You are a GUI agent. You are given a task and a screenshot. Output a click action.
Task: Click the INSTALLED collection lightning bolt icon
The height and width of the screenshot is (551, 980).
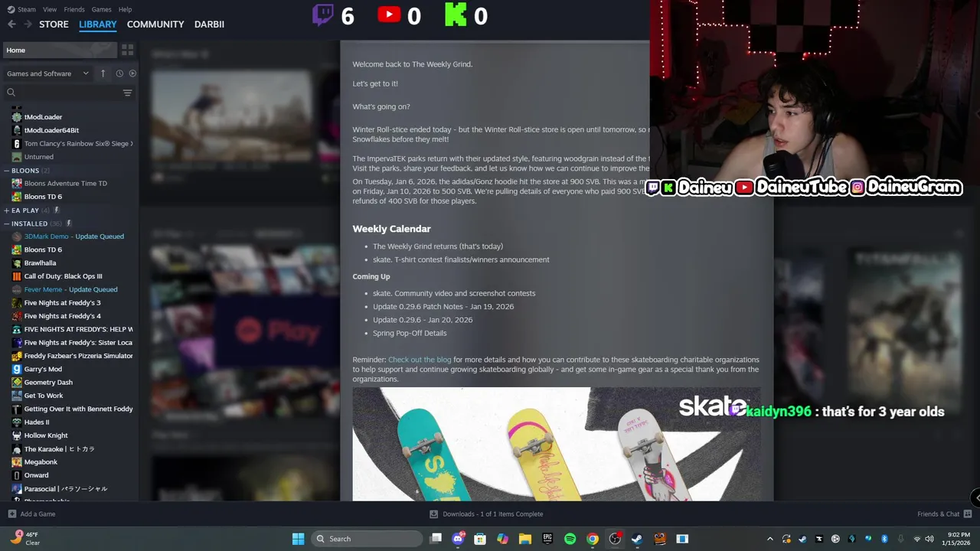(x=69, y=223)
